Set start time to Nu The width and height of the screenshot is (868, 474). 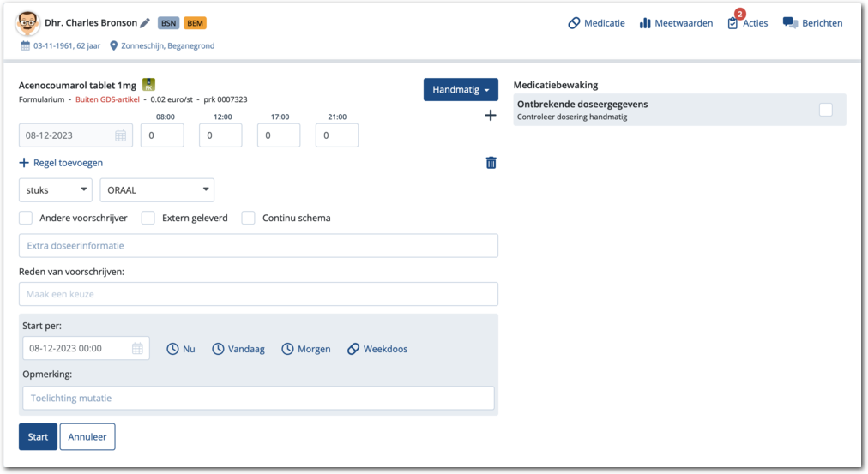coord(181,349)
